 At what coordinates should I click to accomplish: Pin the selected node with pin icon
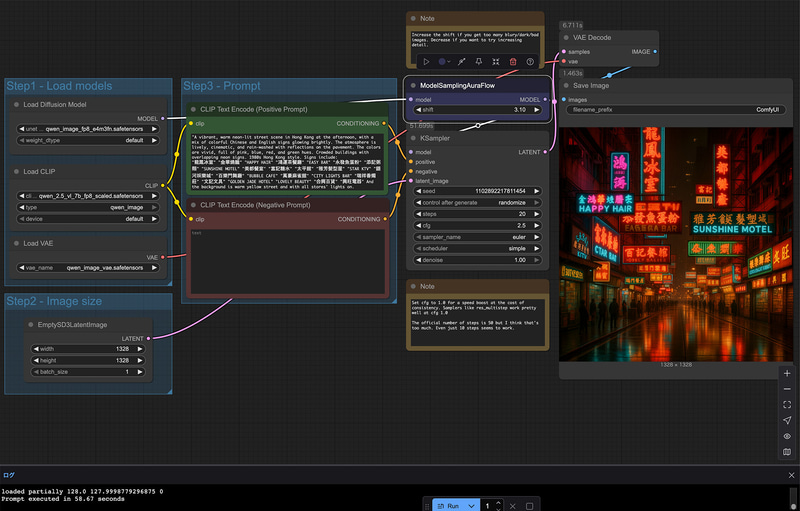[x=479, y=62]
